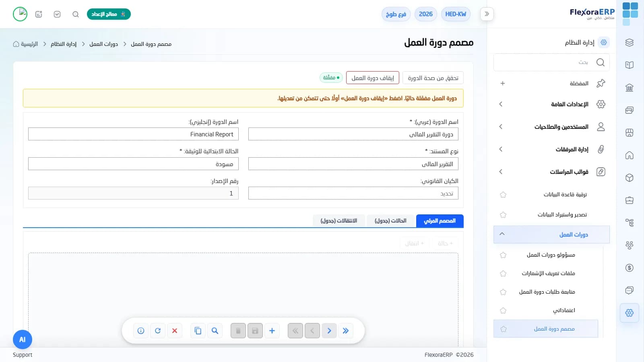The height and width of the screenshot is (362, 644).
Task: Favorite ترقية قاعدة البيانات star
Action: coord(503,195)
